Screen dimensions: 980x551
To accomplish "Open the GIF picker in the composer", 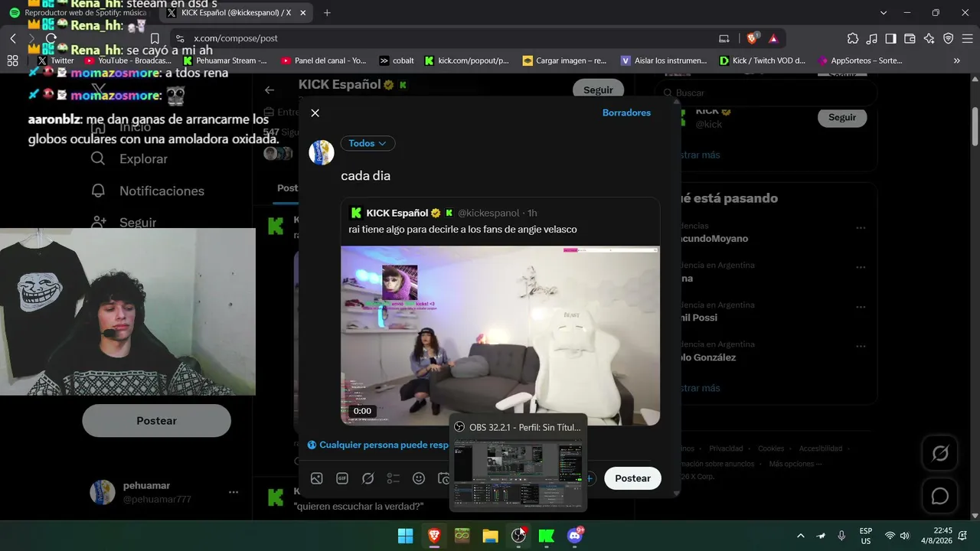I will [342, 478].
